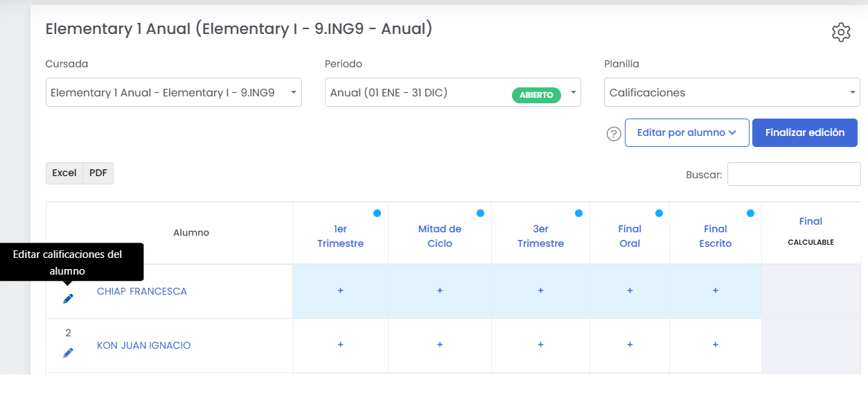Add Final Oral grade for Kon Juan Ignacio
The height and width of the screenshot is (398, 868).
pyautogui.click(x=630, y=345)
